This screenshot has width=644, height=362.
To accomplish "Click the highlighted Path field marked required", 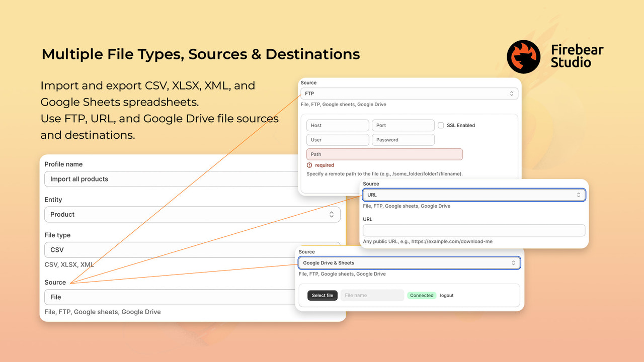I will pos(384,154).
